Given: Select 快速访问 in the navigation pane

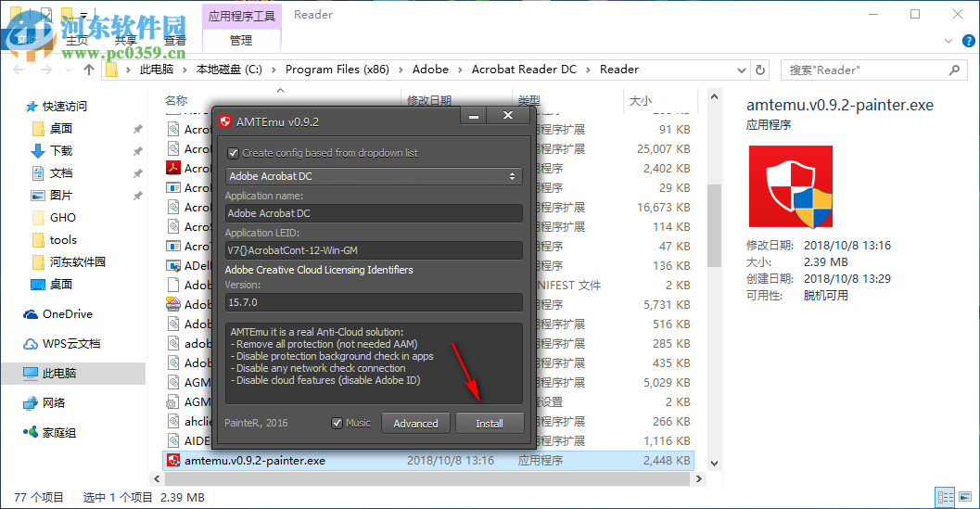Looking at the screenshot, I should click(64, 107).
